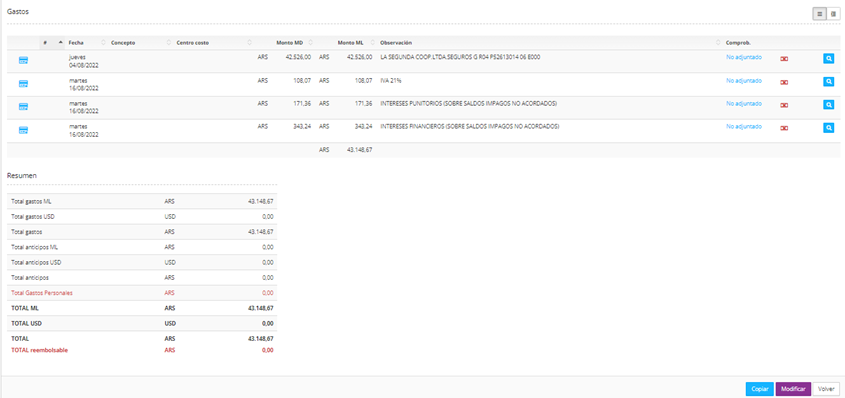The height and width of the screenshot is (398, 845).
Task: Click Monto ML value 171,36
Action: tap(364, 103)
